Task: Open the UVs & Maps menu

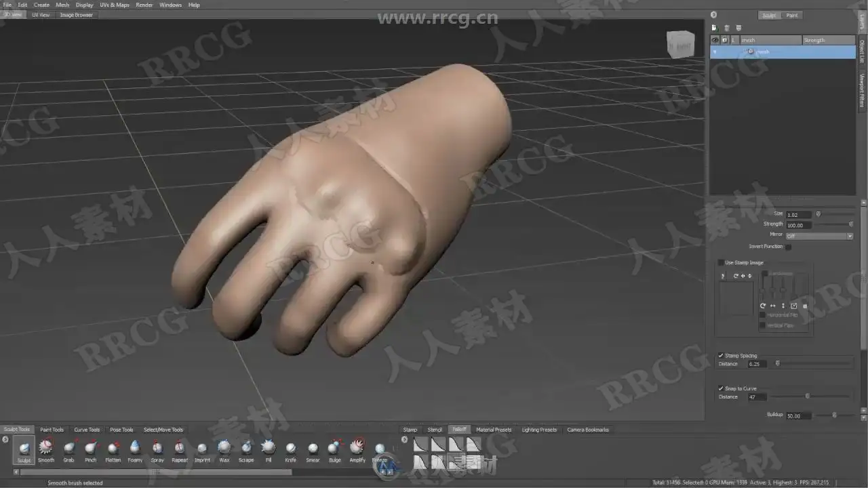Action: click(x=115, y=5)
